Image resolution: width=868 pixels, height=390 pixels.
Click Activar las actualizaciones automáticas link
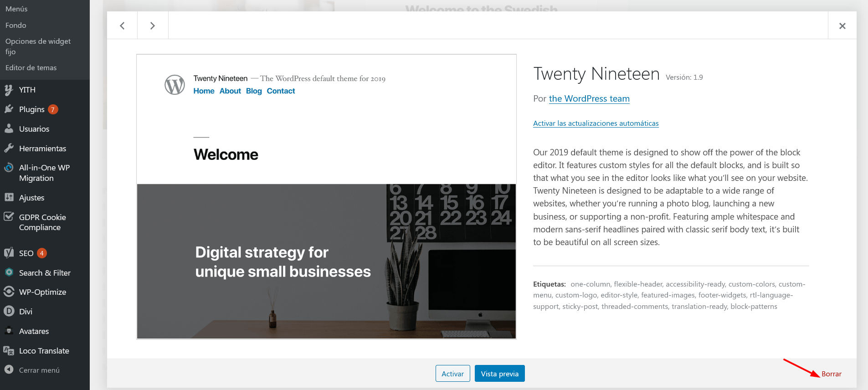coord(596,123)
